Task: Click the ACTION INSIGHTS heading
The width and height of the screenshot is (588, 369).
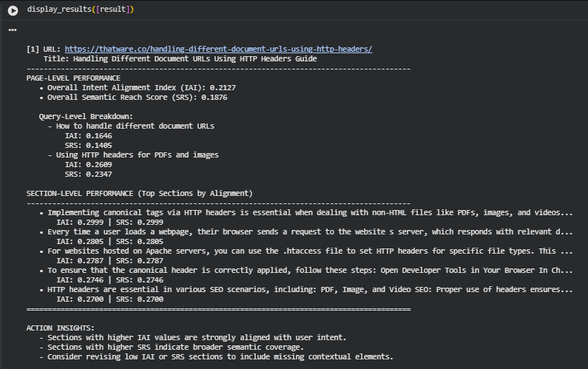Action: coord(60,328)
